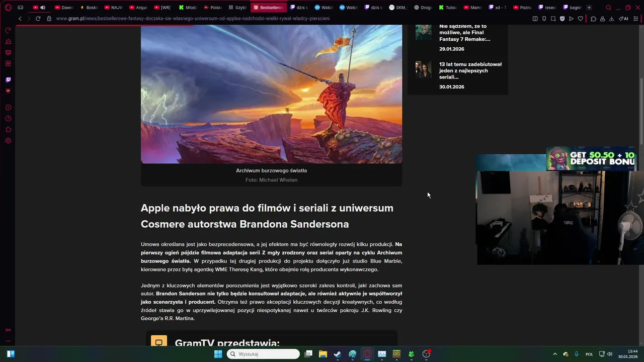
Task: Click the page vertical scrollbar
Action: (x=641, y=111)
